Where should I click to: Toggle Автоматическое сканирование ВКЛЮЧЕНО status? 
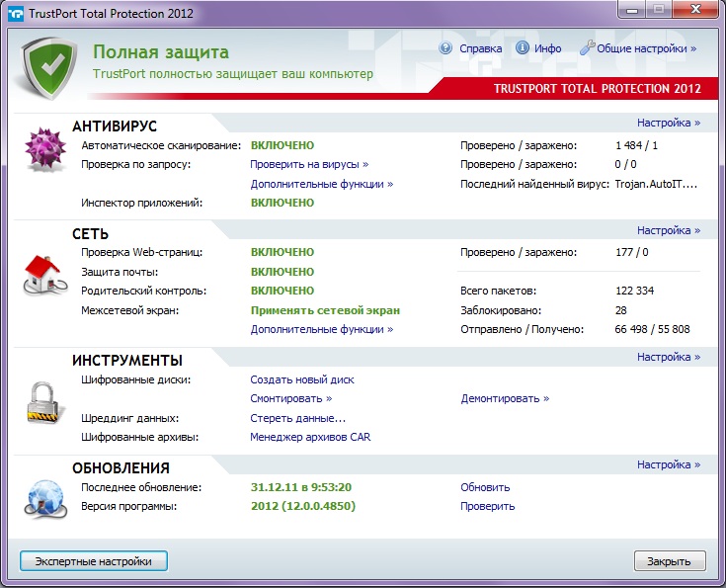[282, 145]
